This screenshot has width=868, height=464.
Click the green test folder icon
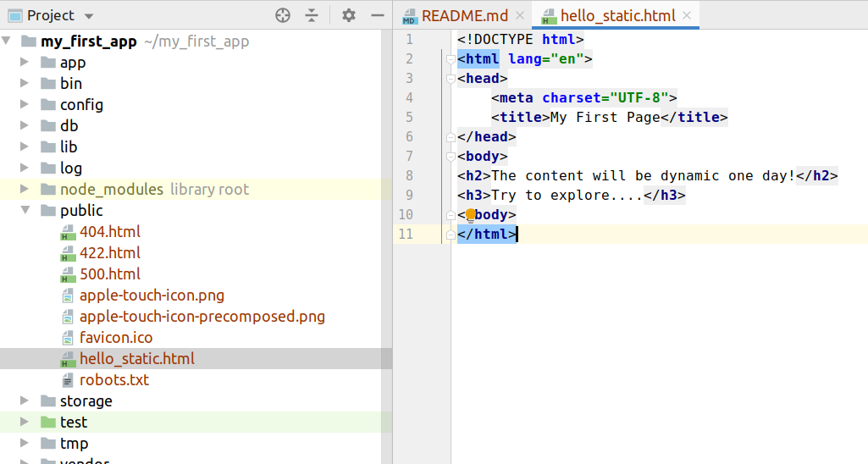coord(48,422)
